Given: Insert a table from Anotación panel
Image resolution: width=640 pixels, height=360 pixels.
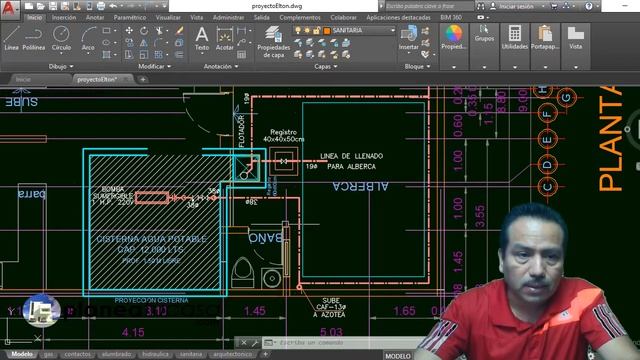Looking at the screenshot, I should (x=242, y=54).
